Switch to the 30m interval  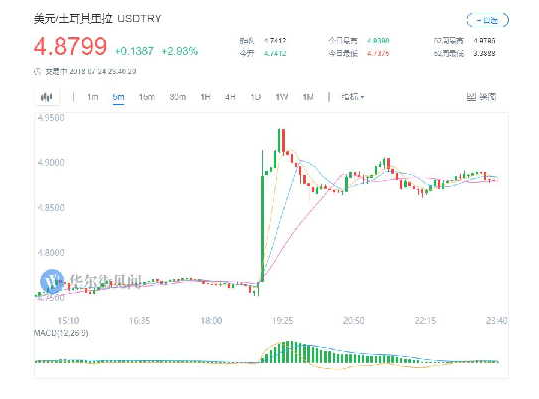click(x=177, y=97)
